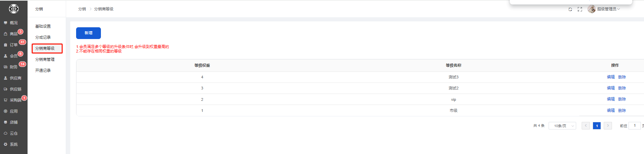The height and width of the screenshot is (154, 644).
Task: Open 系统 settings section
Action: [13, 144]
